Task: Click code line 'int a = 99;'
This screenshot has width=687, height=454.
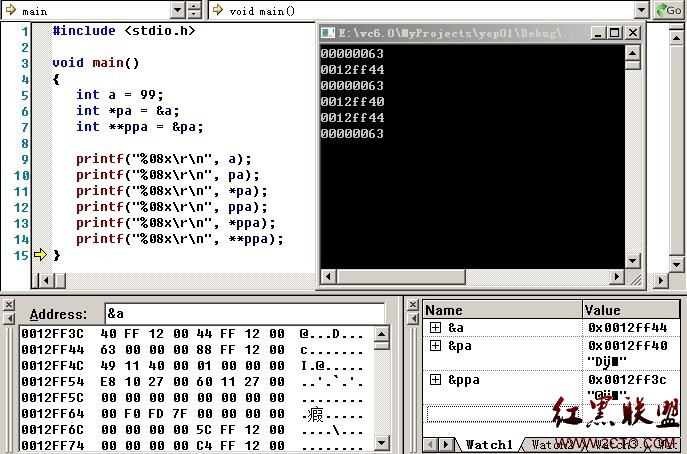Action: [x=120, y=95]
